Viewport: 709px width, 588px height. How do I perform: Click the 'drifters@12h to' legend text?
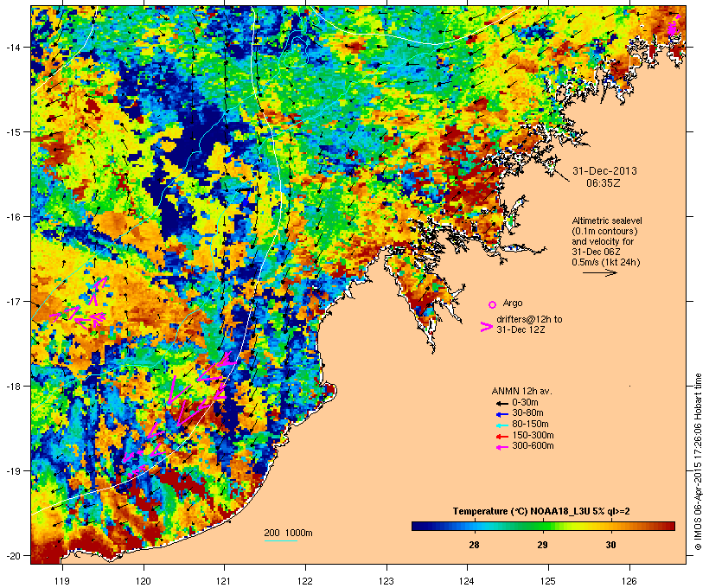pos(529,319)
